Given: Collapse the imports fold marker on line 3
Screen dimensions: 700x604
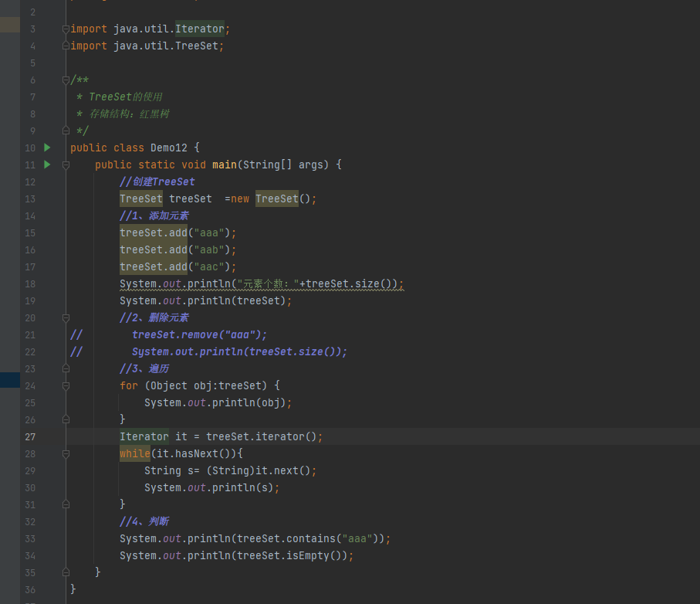Looking at the screenshot, I should tap(66, 29).
